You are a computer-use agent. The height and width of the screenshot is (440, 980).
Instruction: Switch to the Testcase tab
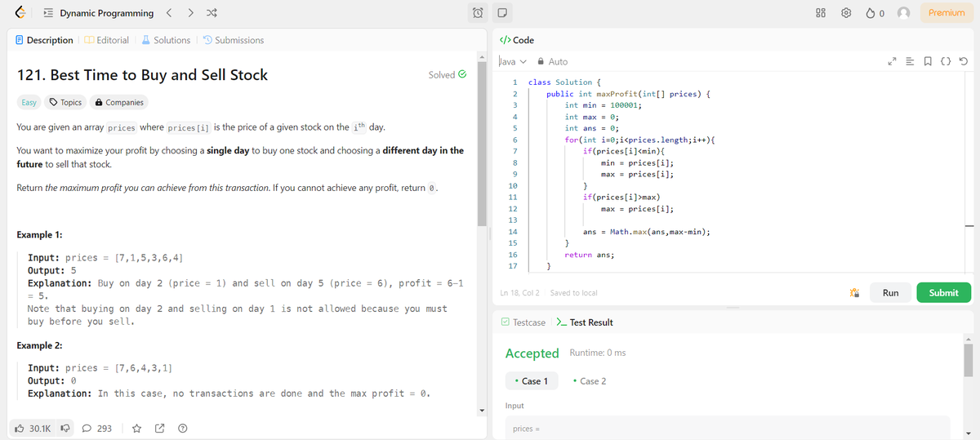[523, 322]
